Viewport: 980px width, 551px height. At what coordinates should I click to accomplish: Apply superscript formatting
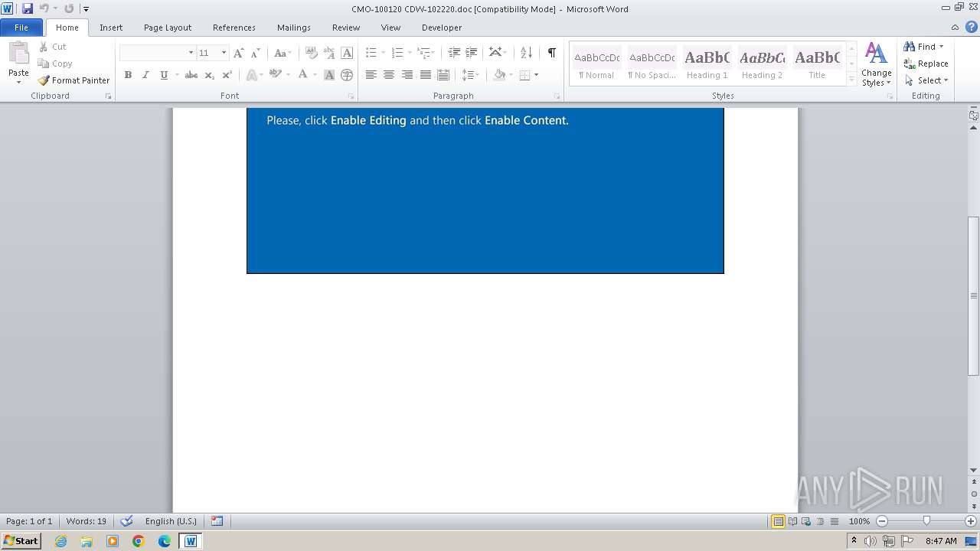pyautogui.click(x=227, y=75)
